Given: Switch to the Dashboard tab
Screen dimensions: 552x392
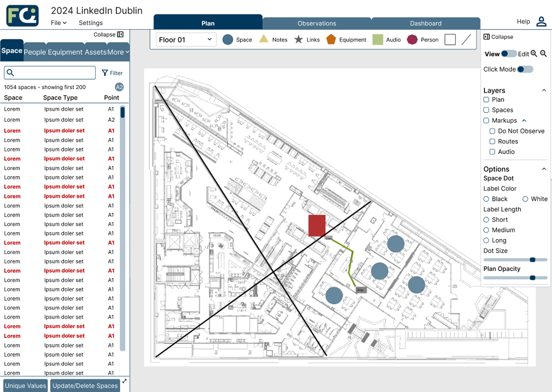Looking at the screenshot, I should 425,23.
